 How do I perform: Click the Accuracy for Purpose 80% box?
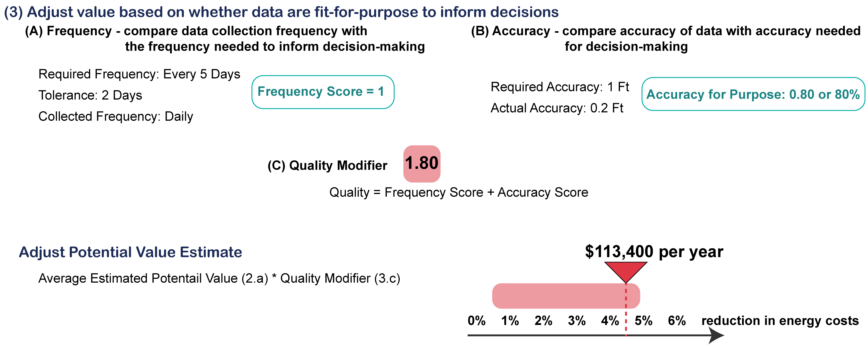point(753,94)
